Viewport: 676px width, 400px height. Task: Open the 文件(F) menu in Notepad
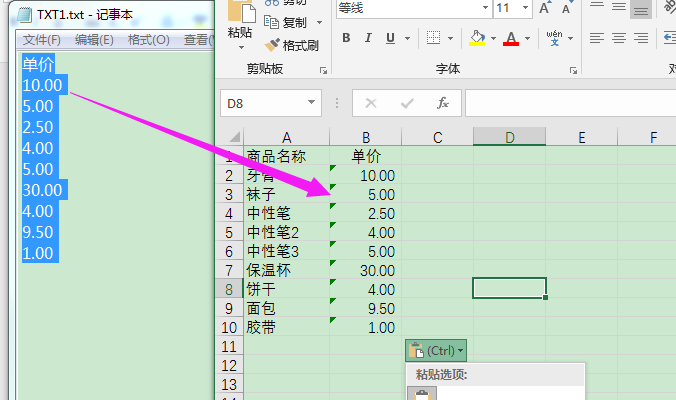pyautogui.click(x=42, y=40)
